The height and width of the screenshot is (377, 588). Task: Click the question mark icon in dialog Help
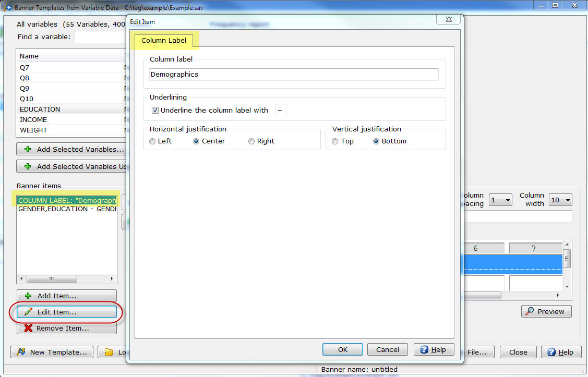[x=424, y=349]
